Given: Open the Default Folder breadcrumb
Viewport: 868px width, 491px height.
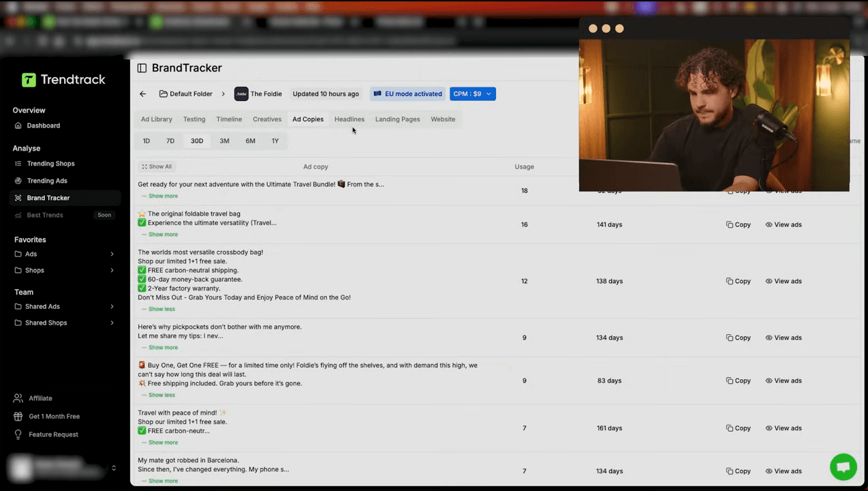Looking at the screenshot, I should [x=186, y=94].
